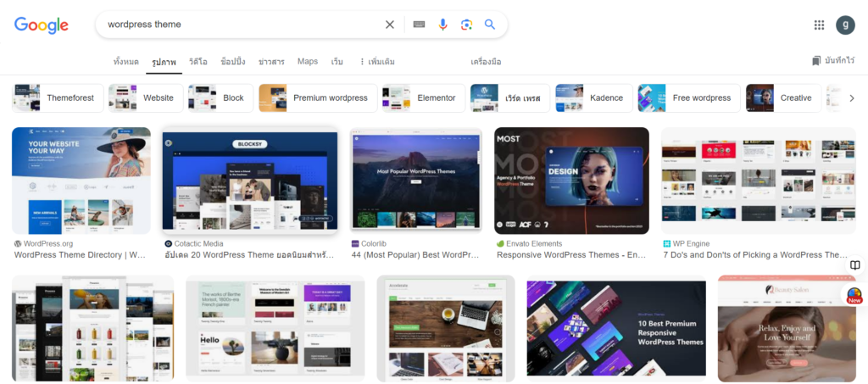Open the Google account avatar
The height and width of the screenshot is (384, 868).
point(844,25)
